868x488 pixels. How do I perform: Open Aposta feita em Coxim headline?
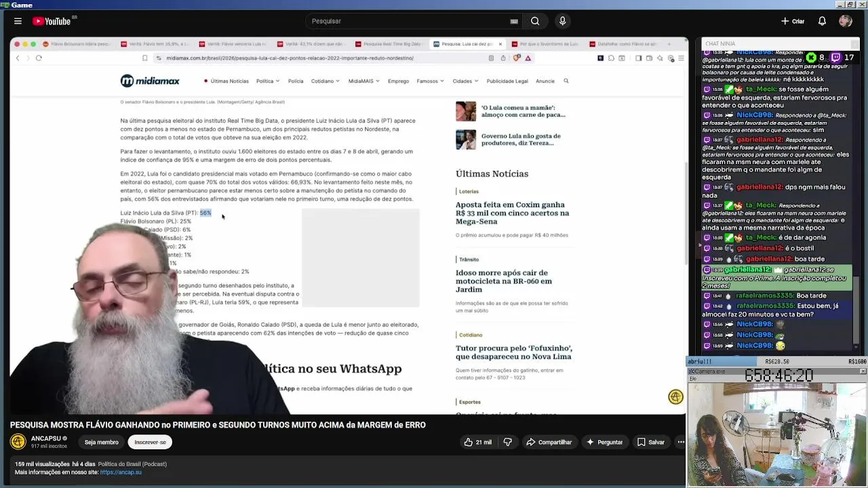(512, 213)
